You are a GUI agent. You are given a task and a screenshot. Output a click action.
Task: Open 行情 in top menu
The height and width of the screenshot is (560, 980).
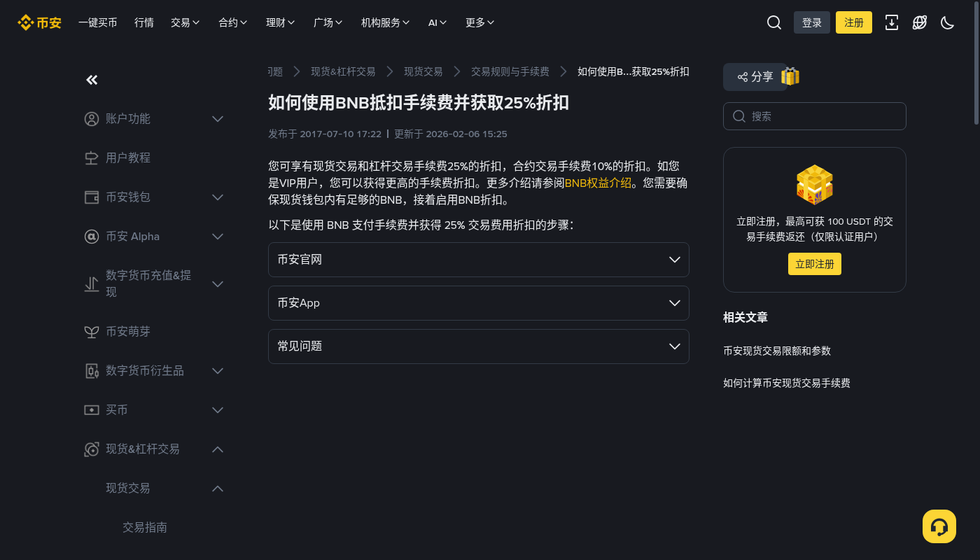coord(144,22)
